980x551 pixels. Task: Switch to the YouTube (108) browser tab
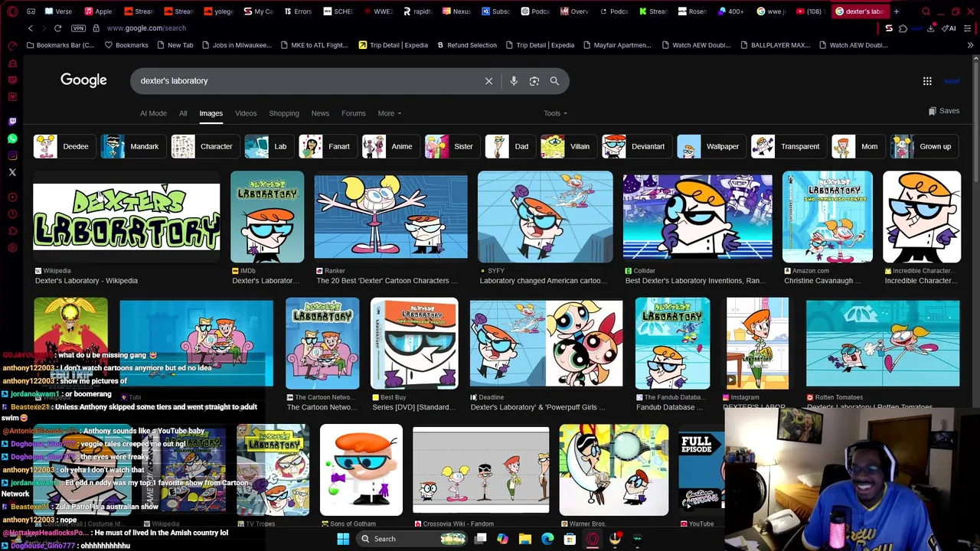(810, 11)
